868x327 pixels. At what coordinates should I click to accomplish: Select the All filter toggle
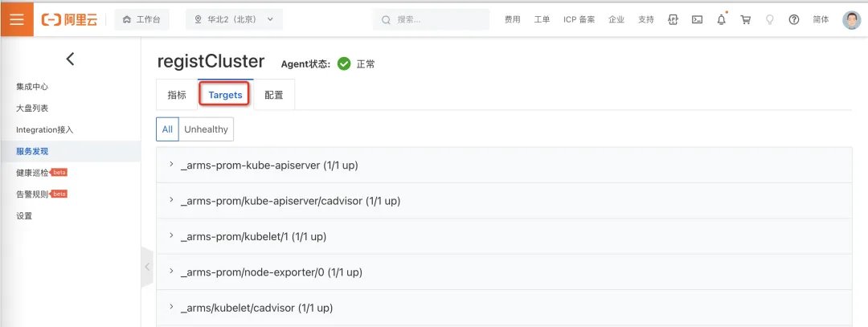[167, 129]
